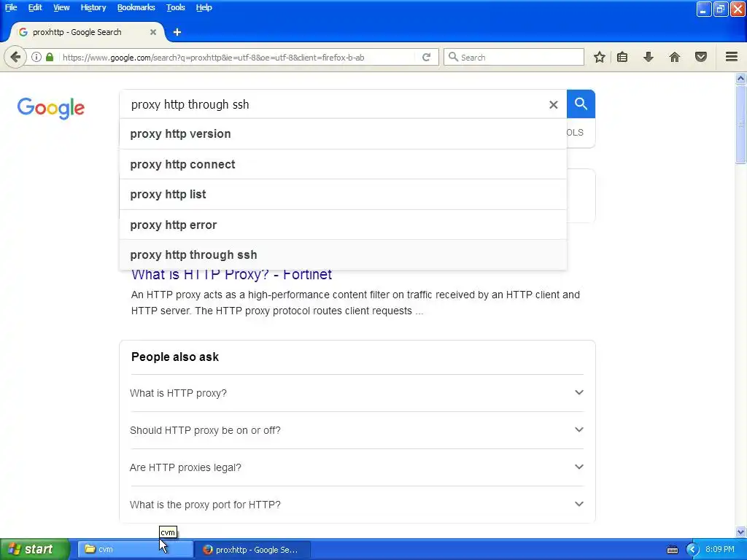Save page to Pocket icon
747x560 pixels.
701,57
